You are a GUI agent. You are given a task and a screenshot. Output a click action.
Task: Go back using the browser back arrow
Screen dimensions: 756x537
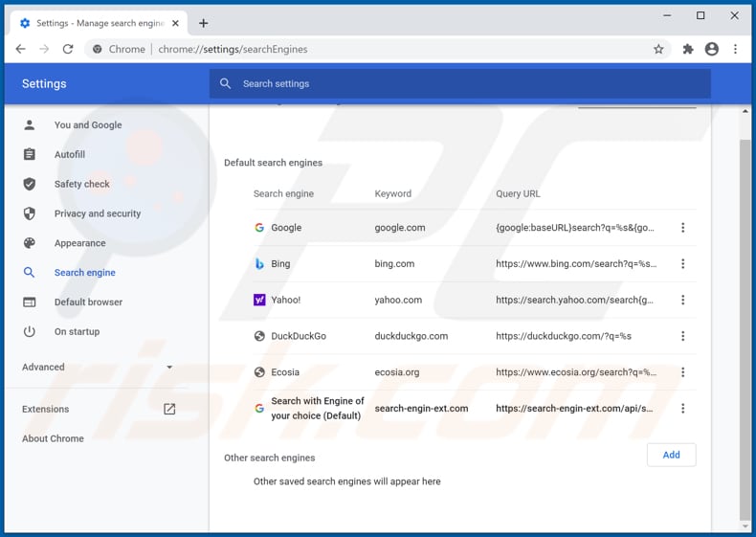(x=21, y=49)
